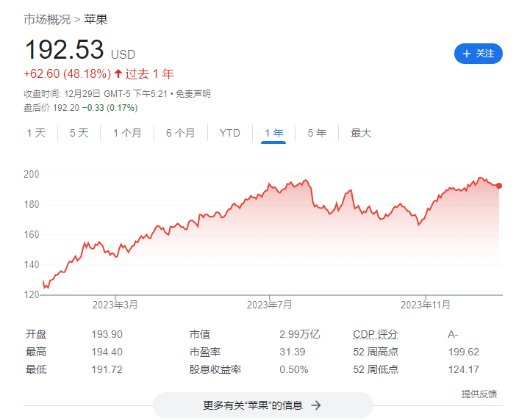Click the 盘后价 192.20 after-hours text
The width and height of the screenshot is (516, 420).
pos(51,108)
